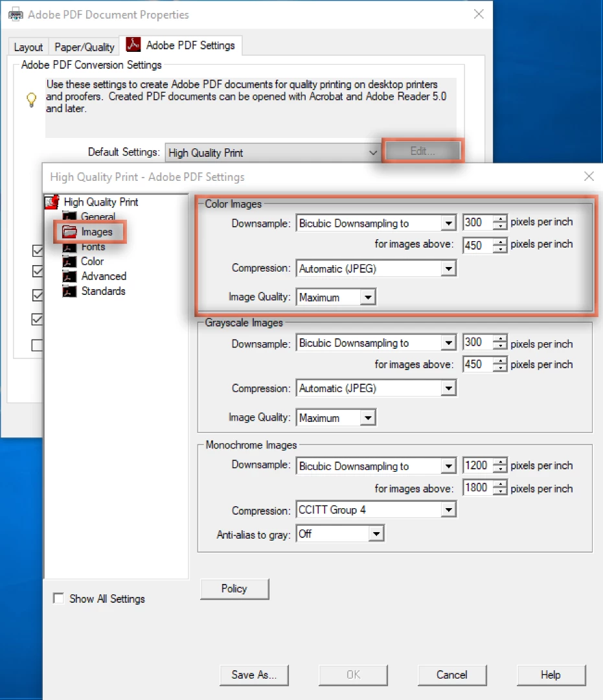603x700 pixels.
Task: Click the Advanced settings icon in tree
Action: point(69,276)
